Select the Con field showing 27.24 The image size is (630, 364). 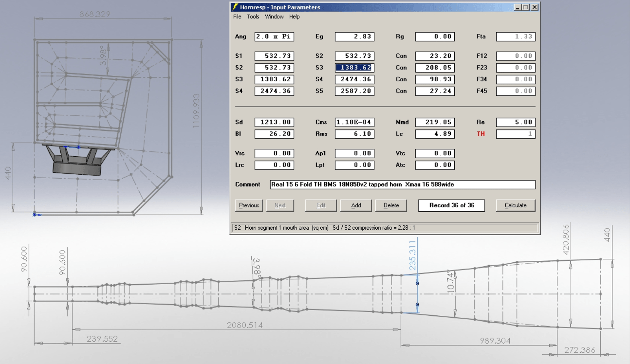[435, 91]
